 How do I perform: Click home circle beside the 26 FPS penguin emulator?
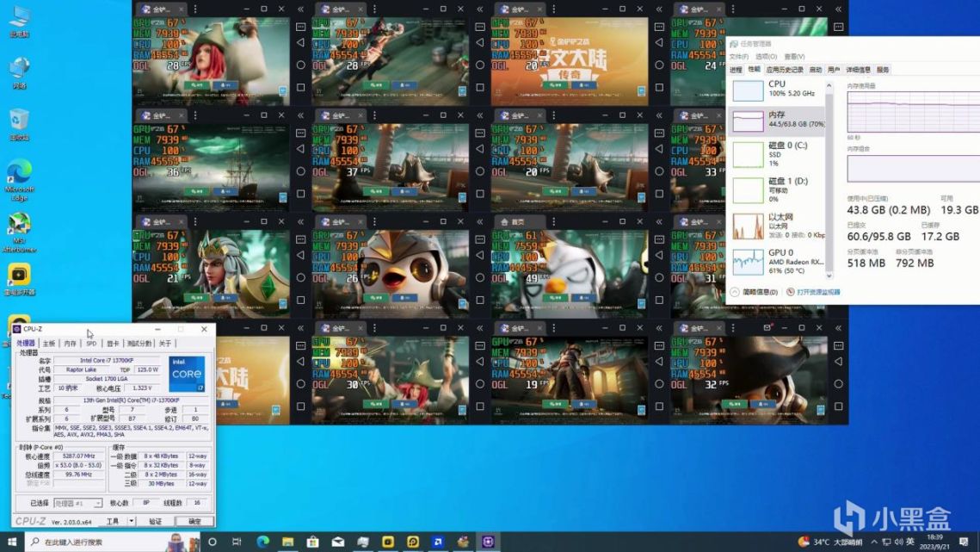point(480,277)
